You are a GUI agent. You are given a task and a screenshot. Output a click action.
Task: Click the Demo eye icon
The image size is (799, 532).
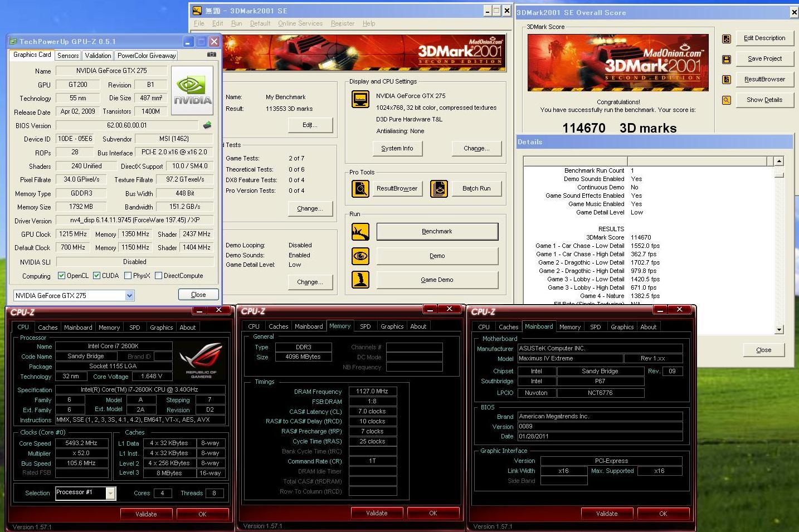(360, 256)
